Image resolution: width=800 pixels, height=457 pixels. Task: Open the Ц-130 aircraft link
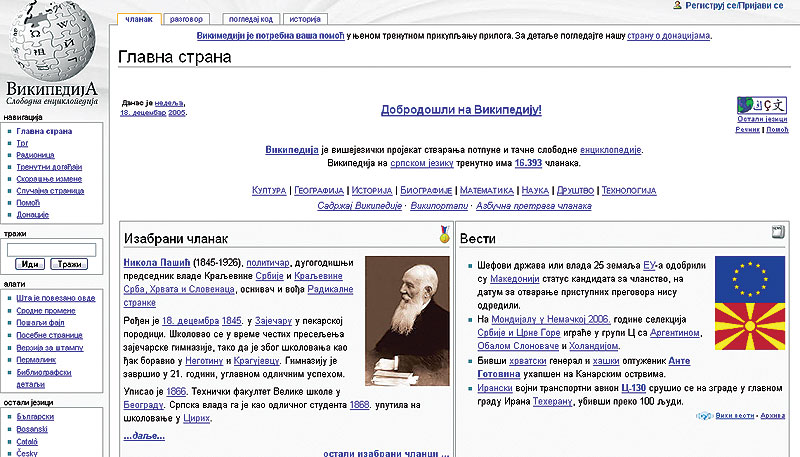point(634,388)
